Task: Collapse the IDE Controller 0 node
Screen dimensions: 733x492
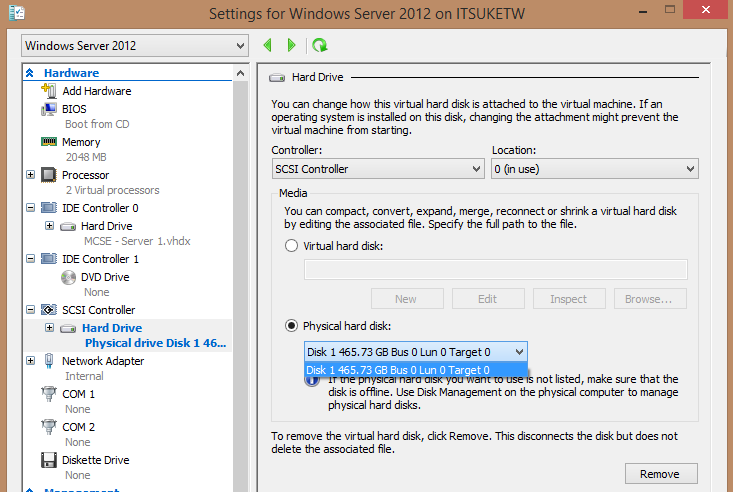Action: tap(30, 208)
